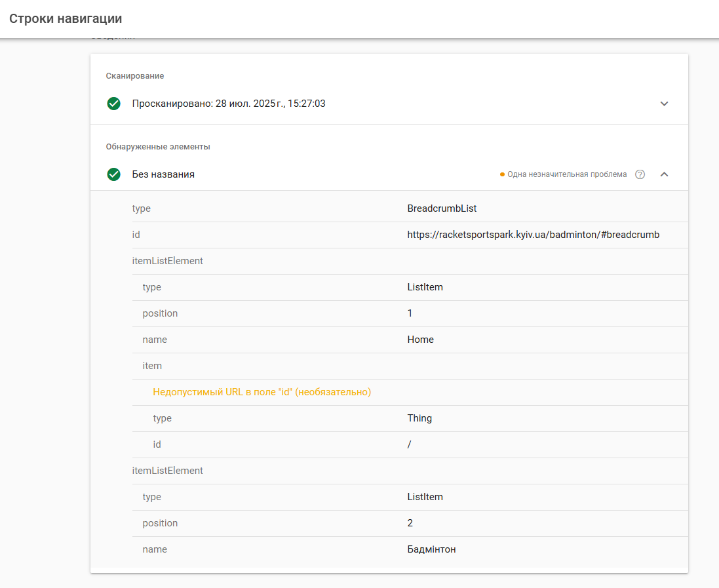Click the green checkmark beside 'Без названия'

click(114, 174)
